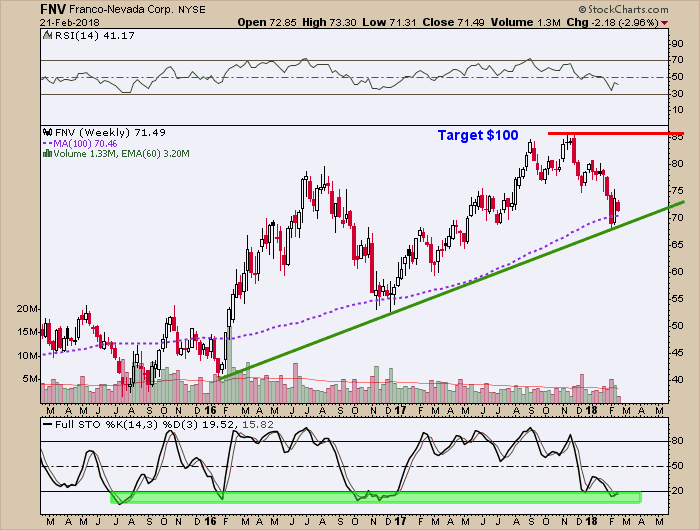Image resolution: width=700 pixels, height=530 pixels.
Task: Click the 20M volume scale label
Action: [28, 309]
